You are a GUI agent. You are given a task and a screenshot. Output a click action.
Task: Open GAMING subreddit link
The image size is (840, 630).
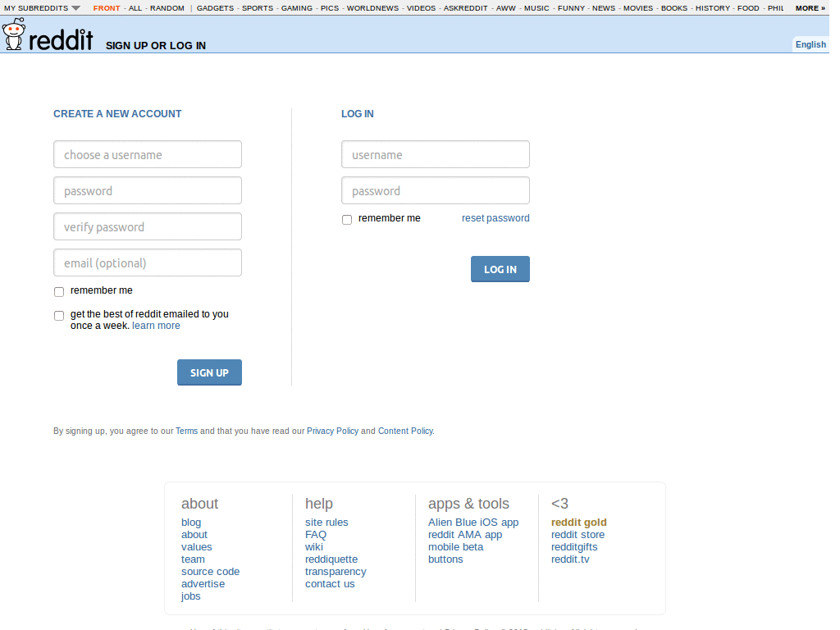(297, 8)
